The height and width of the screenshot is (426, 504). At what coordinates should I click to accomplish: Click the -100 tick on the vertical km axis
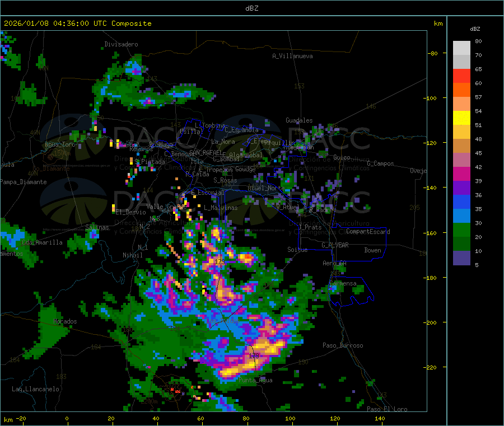point(430,98)
